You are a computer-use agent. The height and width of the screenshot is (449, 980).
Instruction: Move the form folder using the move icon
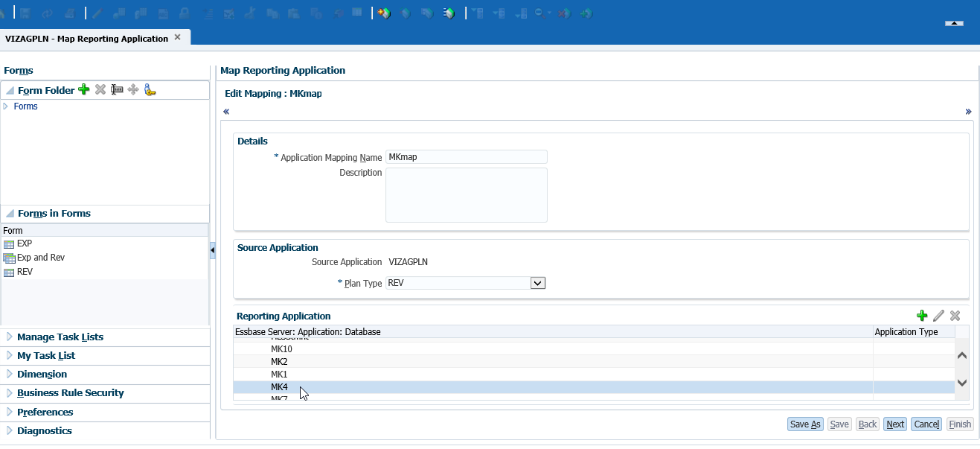132,89
